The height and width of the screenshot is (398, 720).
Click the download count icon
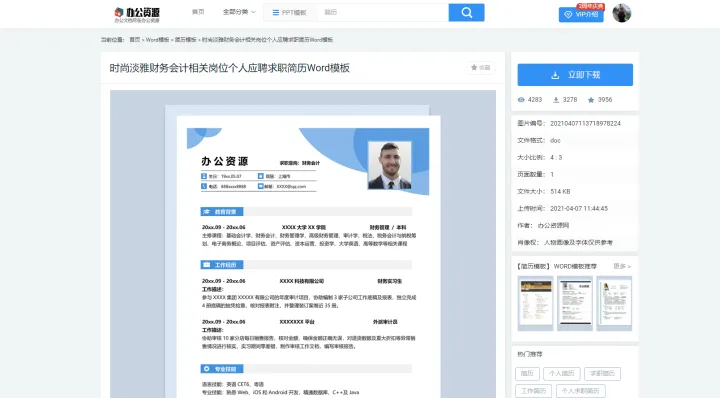point(556,100)
